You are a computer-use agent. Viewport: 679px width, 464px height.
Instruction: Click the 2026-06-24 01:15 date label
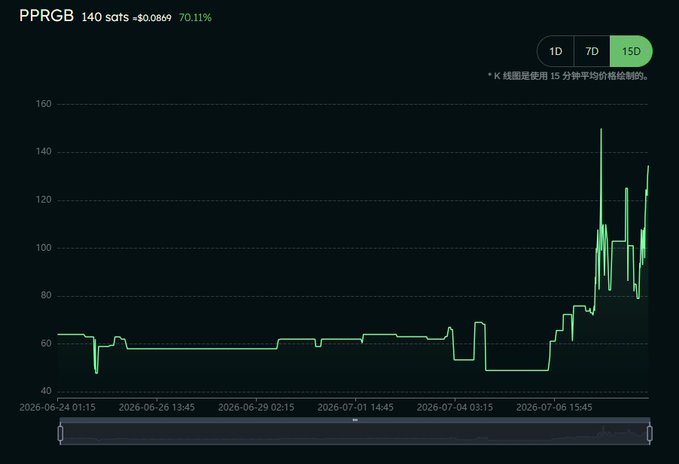click(58, 408)
